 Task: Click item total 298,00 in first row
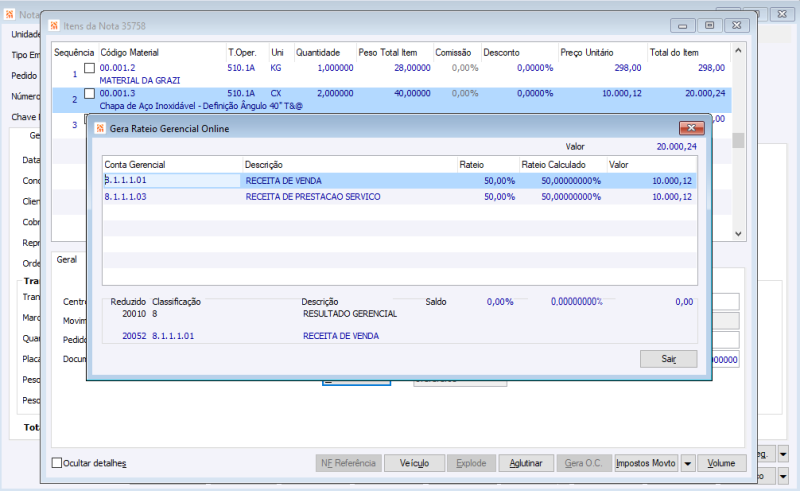(711, 68)
